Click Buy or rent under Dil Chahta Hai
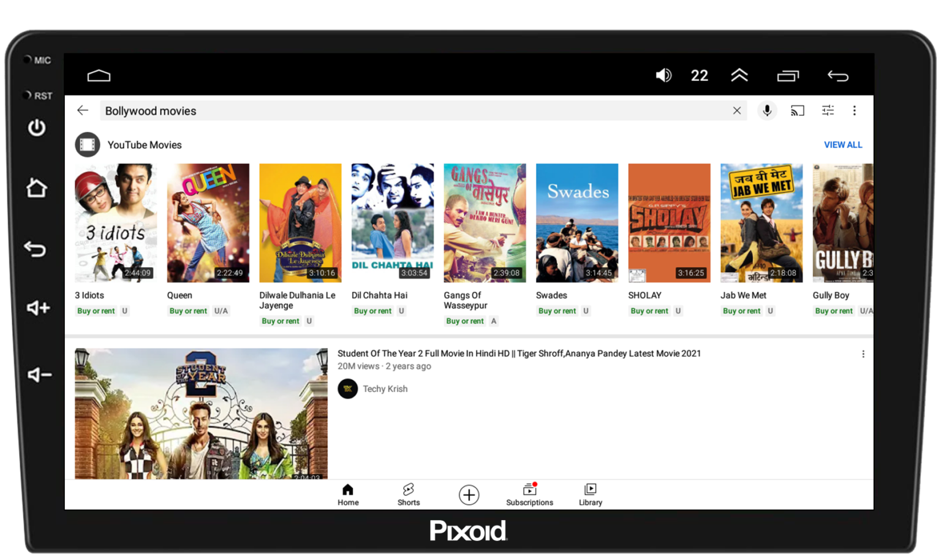 coord(372,311)
